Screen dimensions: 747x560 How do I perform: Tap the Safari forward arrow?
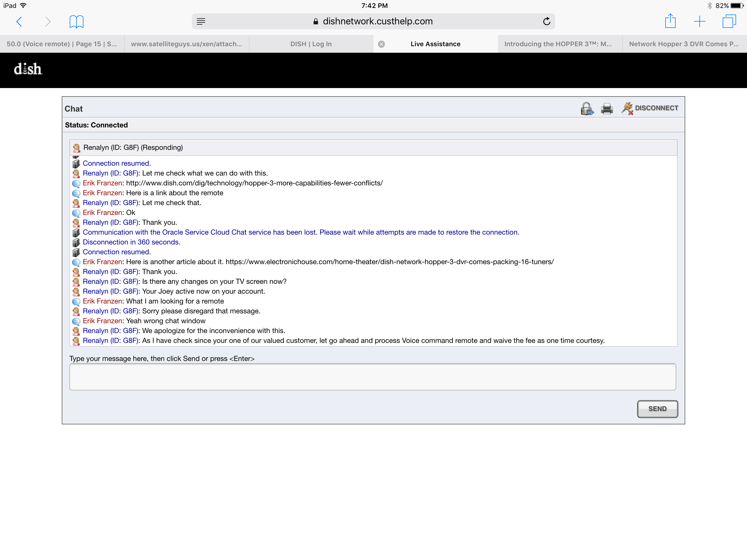click(x=48, y=22)
